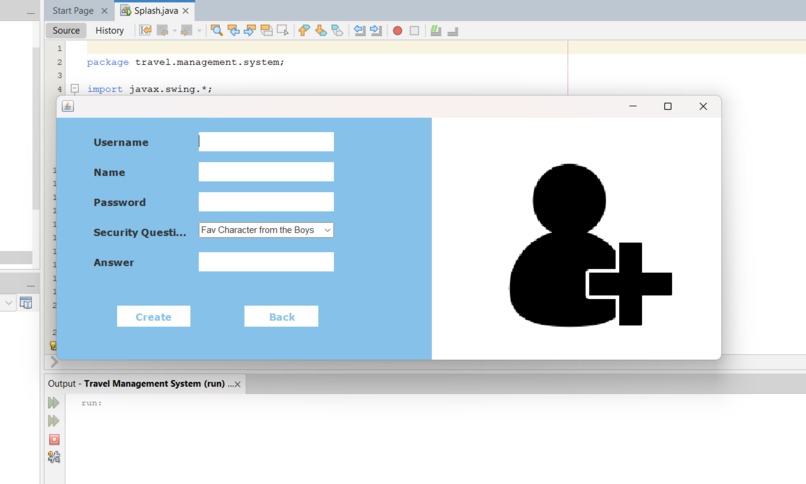Click the Forward navigation icon dropdown arrow

199,31
